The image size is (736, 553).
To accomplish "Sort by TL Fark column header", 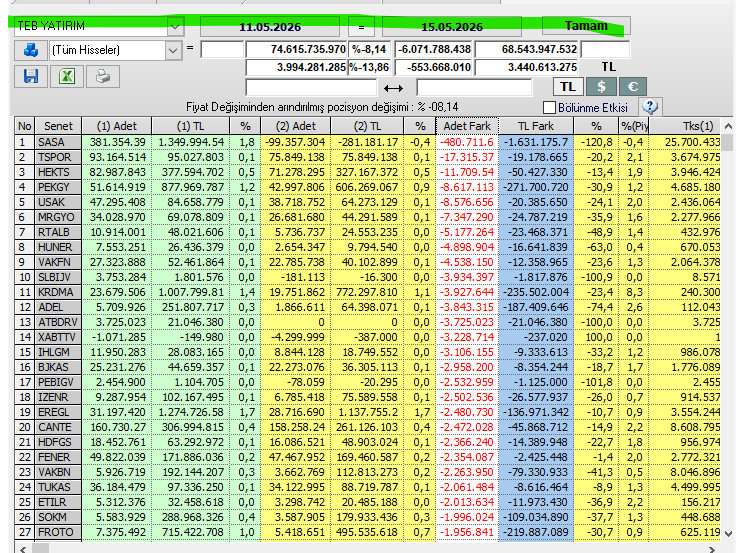I will [536, 126].
